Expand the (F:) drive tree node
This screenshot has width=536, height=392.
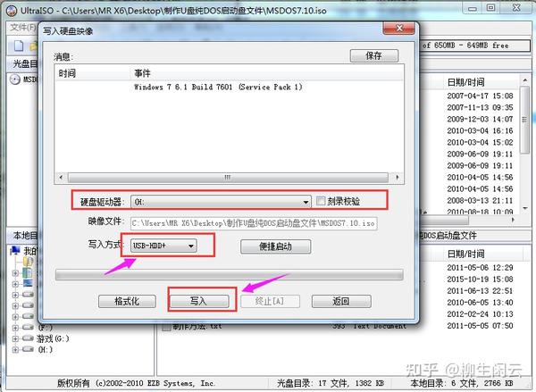point(15,328)
